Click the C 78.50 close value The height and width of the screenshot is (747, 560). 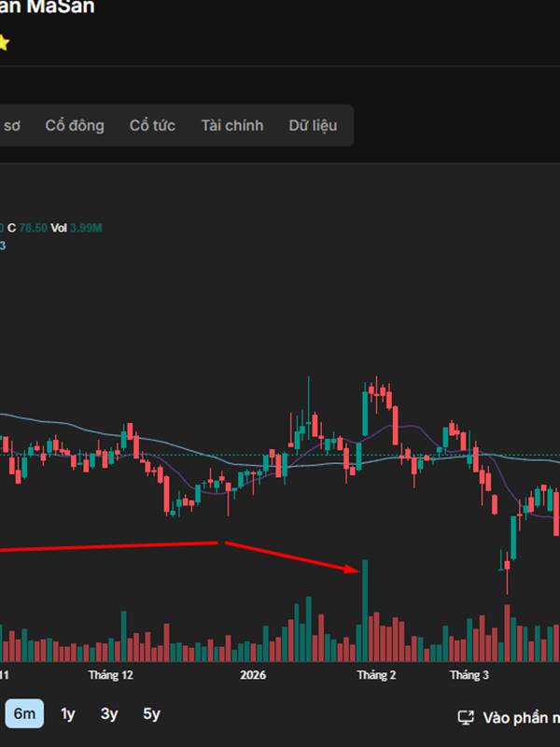tap(27, 228)
